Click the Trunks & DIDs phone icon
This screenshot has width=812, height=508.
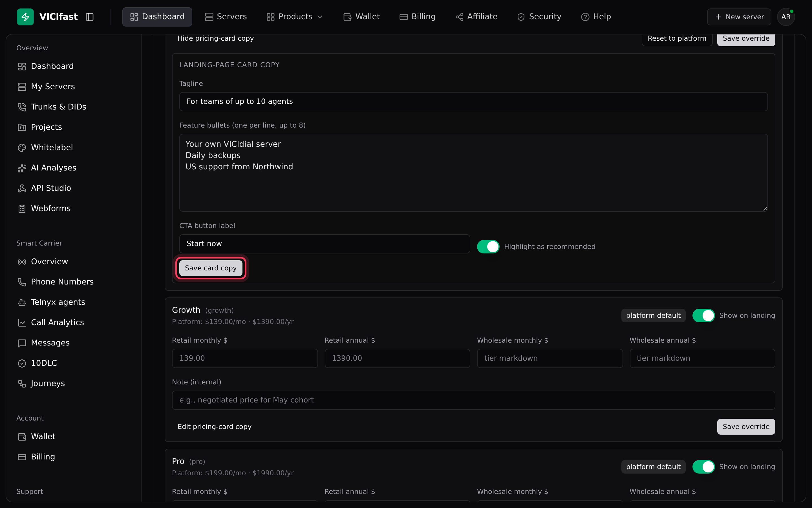[x=22, y=107]
